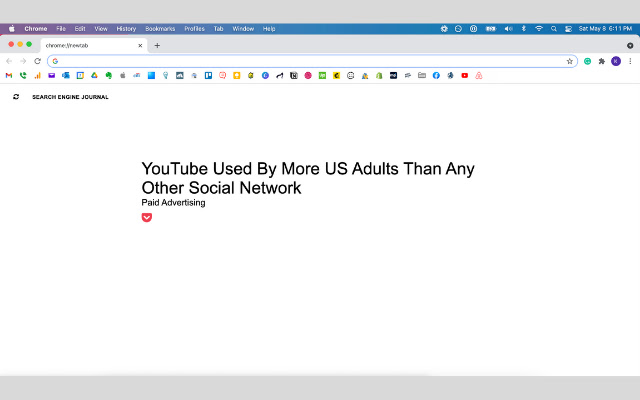Open the tab search dropdown arrow
Viewport: 640px width, 400px height.
point(630,45)
